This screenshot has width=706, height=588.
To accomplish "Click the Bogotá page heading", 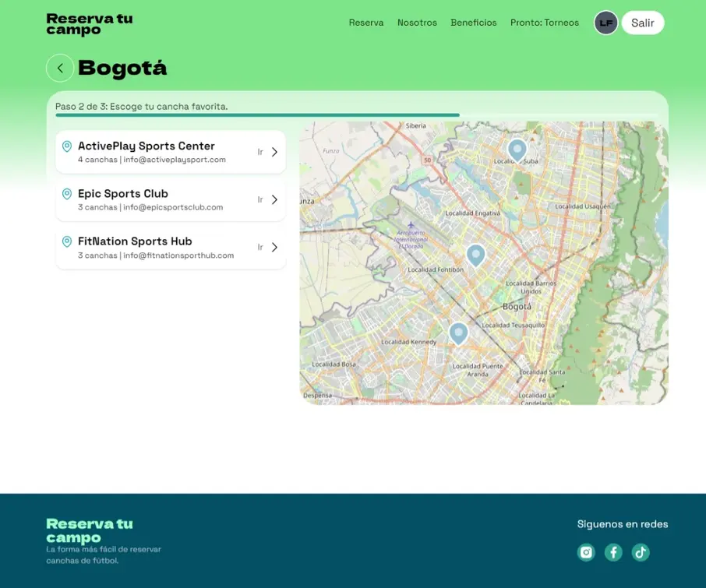I will pos(122,68).
